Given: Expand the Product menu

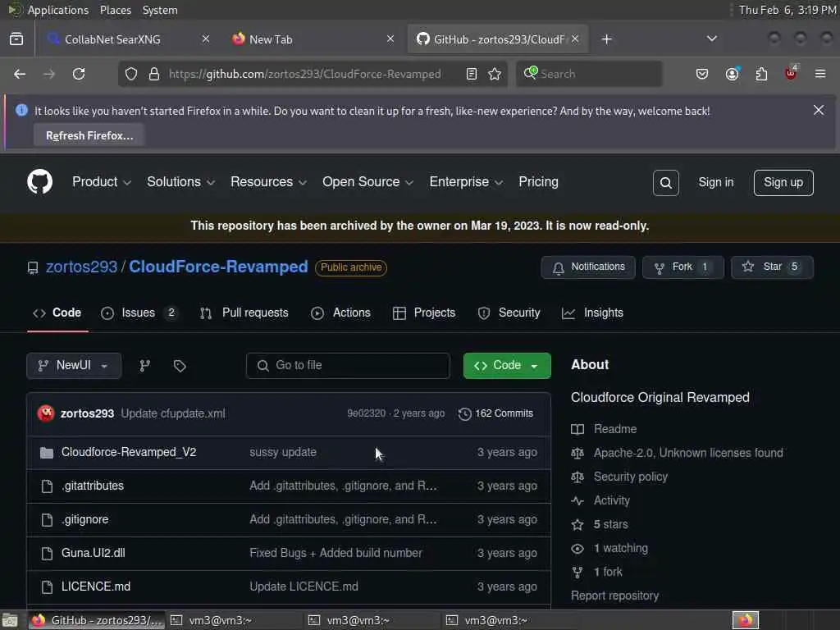Looking at the screenshot, I should pos(102,182).
